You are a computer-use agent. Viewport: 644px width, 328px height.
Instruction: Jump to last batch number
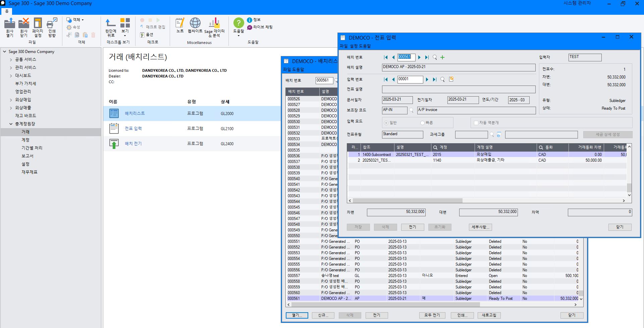(x=427, y=57)
